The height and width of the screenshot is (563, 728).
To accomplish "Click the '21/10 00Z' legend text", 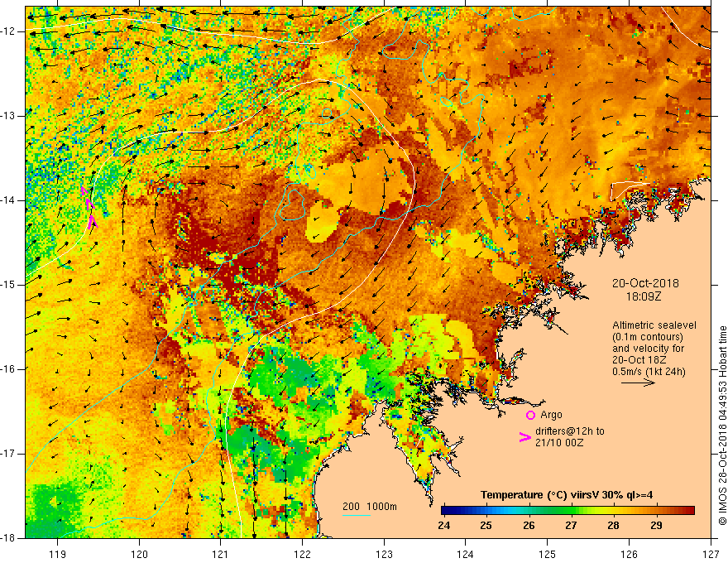I will 559,443.
